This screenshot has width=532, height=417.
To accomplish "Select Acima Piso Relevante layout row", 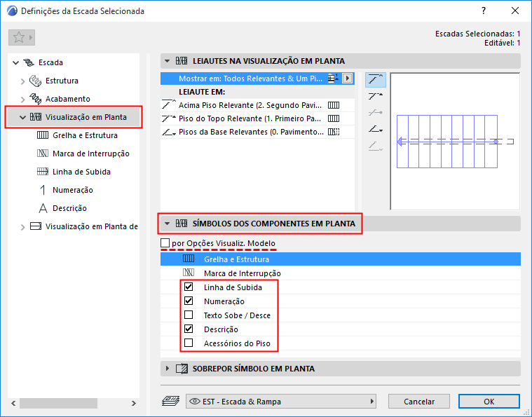I will click(x=257, y=106).
